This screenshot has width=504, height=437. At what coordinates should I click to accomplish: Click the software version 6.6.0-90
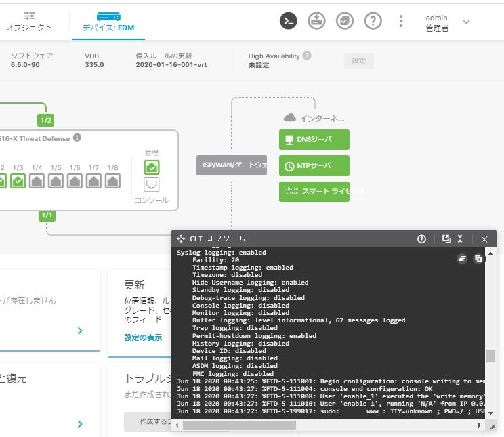(25, 65)
